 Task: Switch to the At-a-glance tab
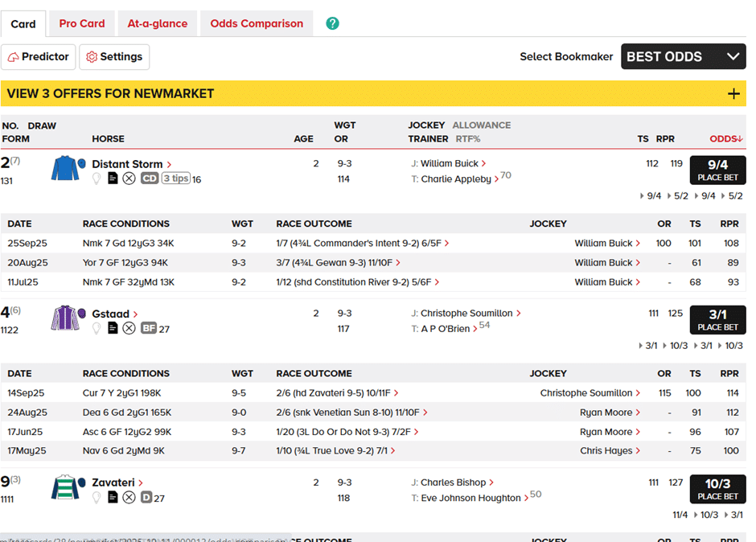[x=158, y=23]
